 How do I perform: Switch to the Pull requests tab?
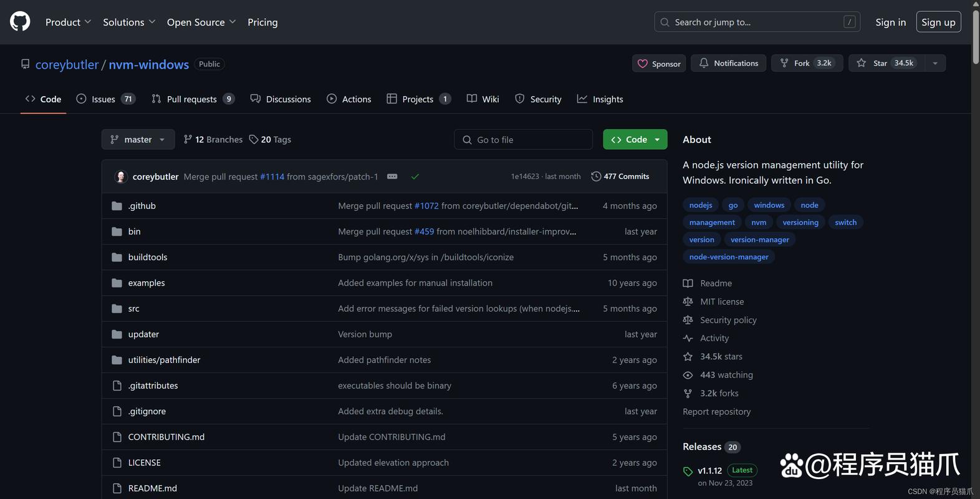[x=193, y=99]
